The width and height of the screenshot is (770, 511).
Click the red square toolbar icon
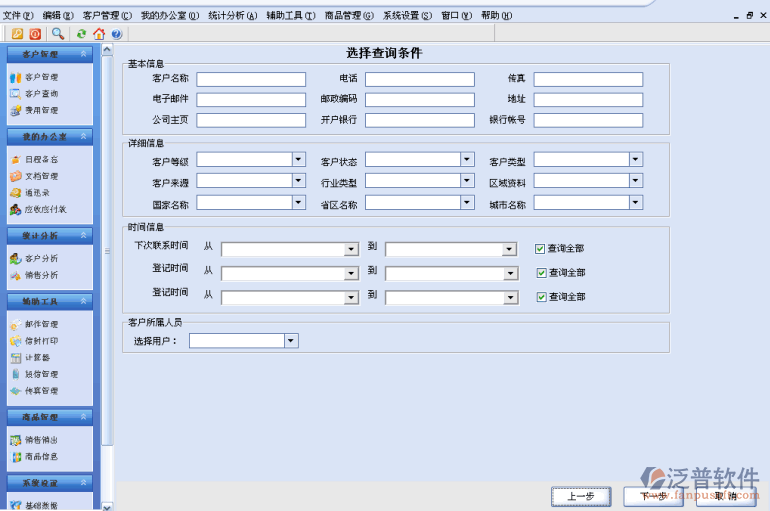[x=35, y=33]
